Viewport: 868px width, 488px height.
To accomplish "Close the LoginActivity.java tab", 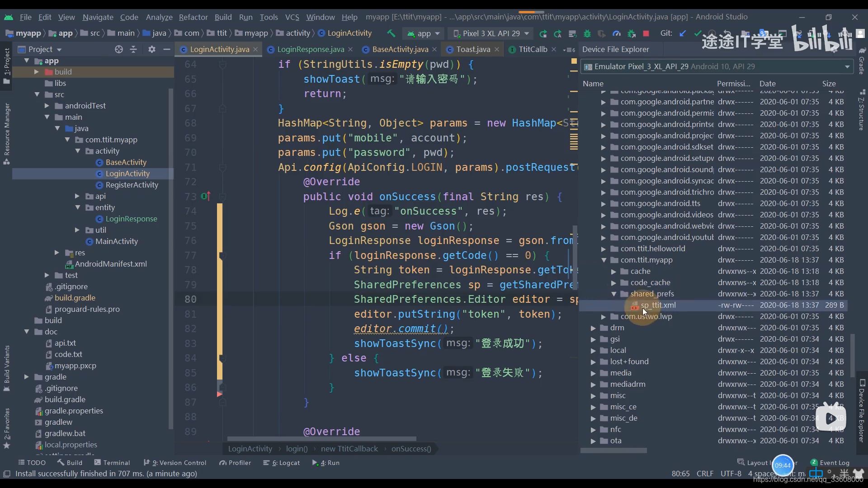I will coord(255,49).
